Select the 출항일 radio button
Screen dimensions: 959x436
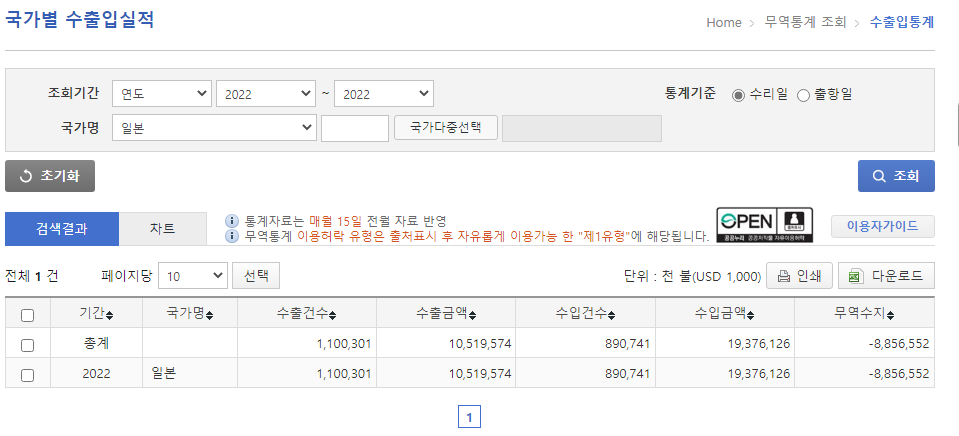tap(803, 95)
